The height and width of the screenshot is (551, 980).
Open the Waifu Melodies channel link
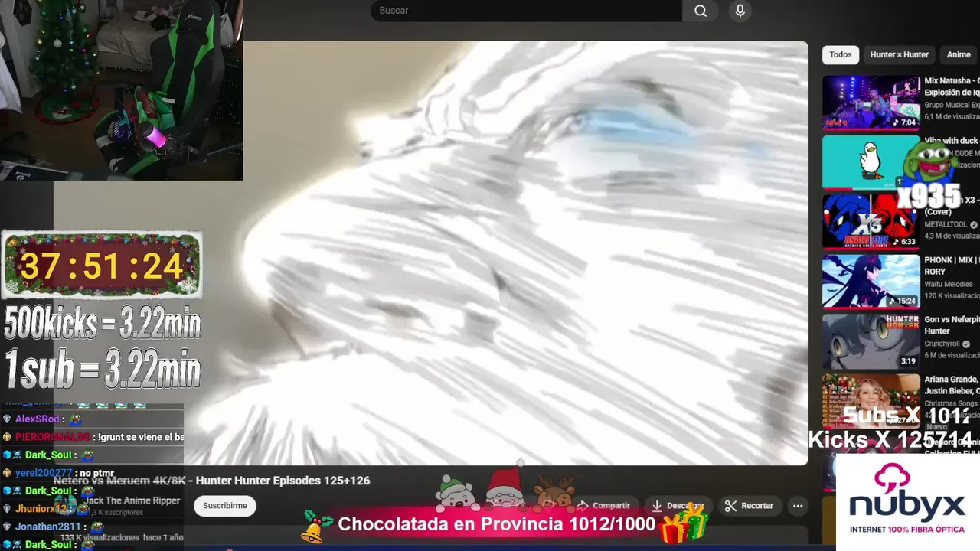pos(950,284)
